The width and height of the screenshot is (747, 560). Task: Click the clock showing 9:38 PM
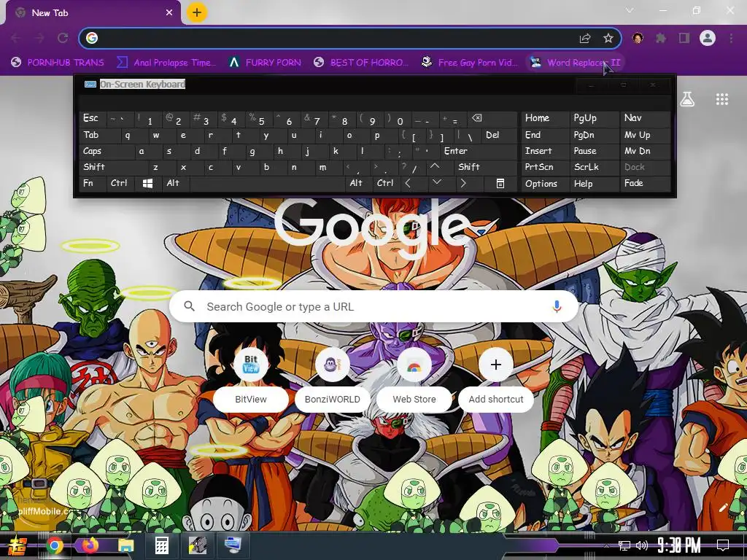pos(678,545)
